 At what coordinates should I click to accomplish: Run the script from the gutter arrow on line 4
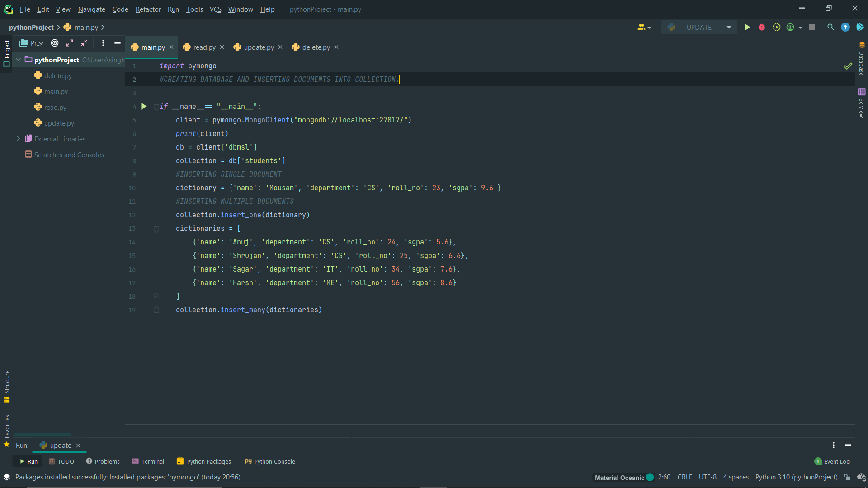[144, 106]
